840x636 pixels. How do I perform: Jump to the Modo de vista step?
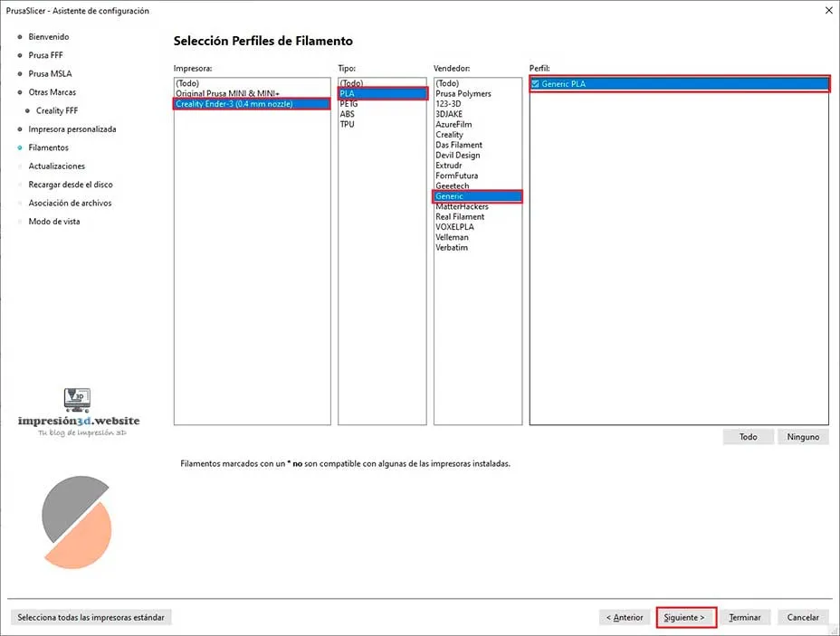click(x=53, y=222)
